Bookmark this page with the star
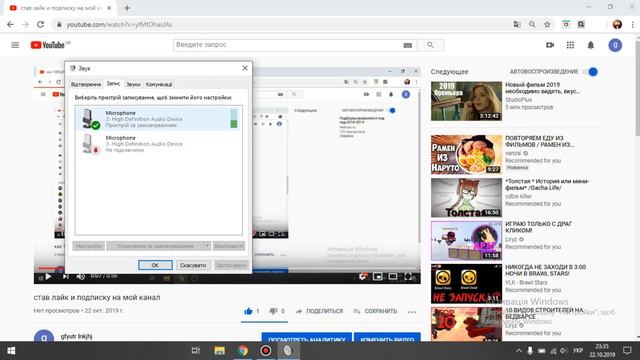This screenshot has width=640, height=360. (x=547, y=24)
